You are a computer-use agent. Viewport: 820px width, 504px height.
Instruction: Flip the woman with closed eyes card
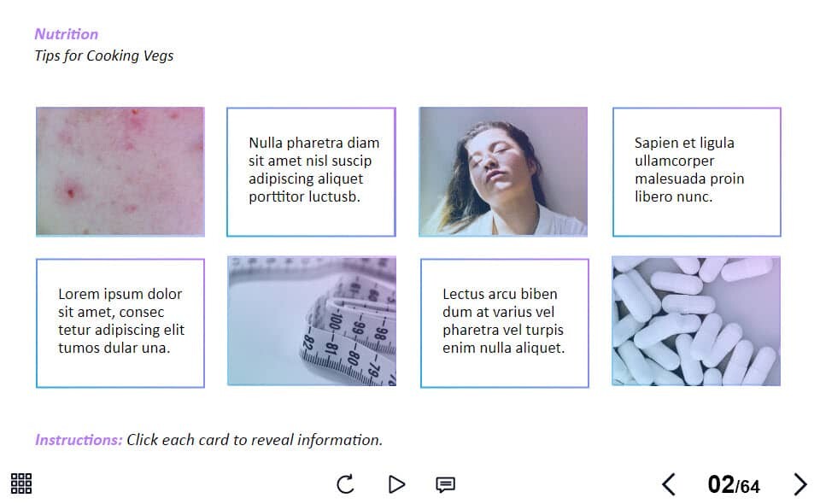503,172
